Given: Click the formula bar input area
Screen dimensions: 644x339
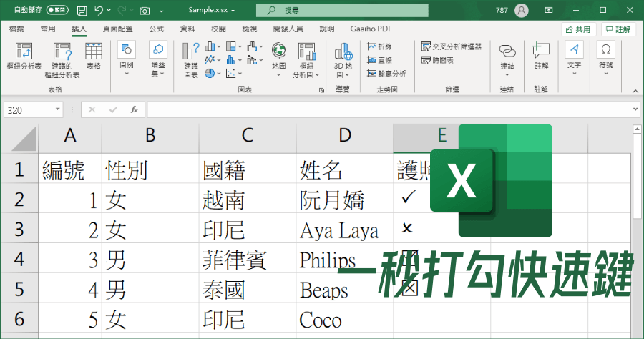Looking at the screenshot, I should click(389, 109).
